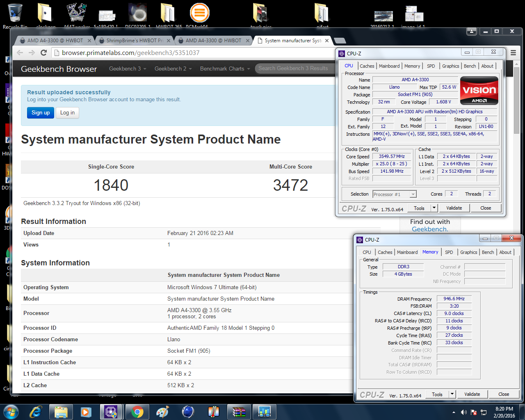525x420 pixels.
Task: Show hidden system tray icons
Action: [x=454, y=412]
